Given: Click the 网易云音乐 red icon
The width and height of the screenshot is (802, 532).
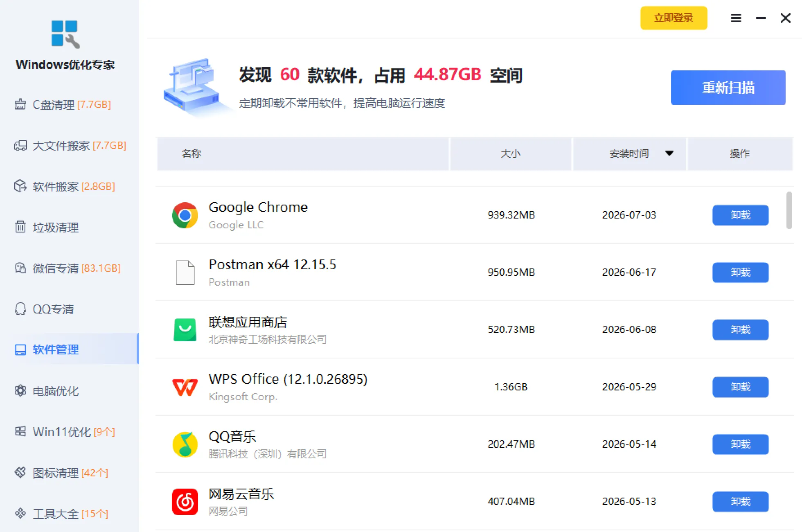Looking at the screenshot, I should (185, 502).
